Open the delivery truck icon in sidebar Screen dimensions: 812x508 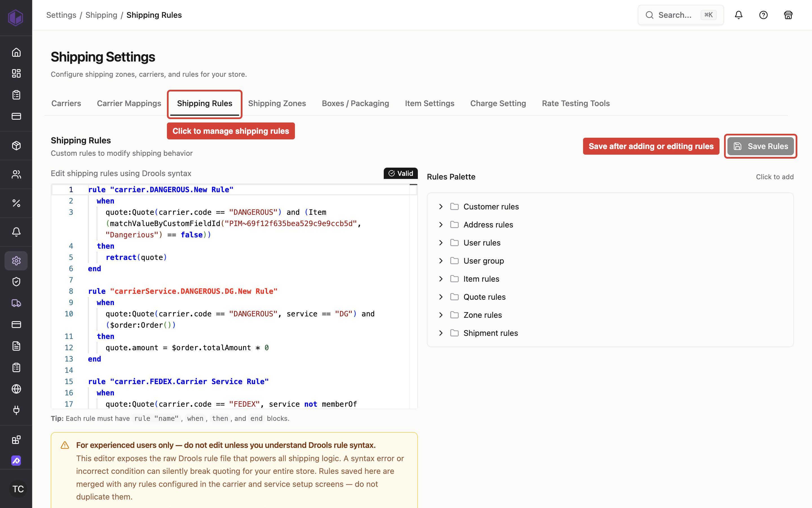point(16,303)
